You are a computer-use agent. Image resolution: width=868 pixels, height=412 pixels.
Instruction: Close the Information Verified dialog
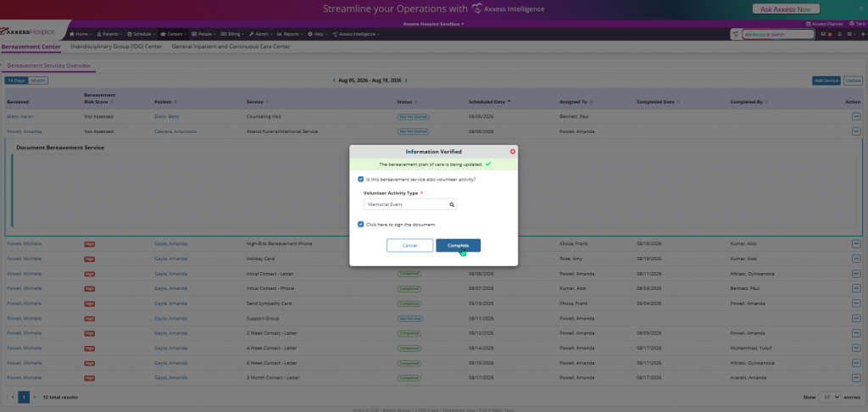[513, 151]
